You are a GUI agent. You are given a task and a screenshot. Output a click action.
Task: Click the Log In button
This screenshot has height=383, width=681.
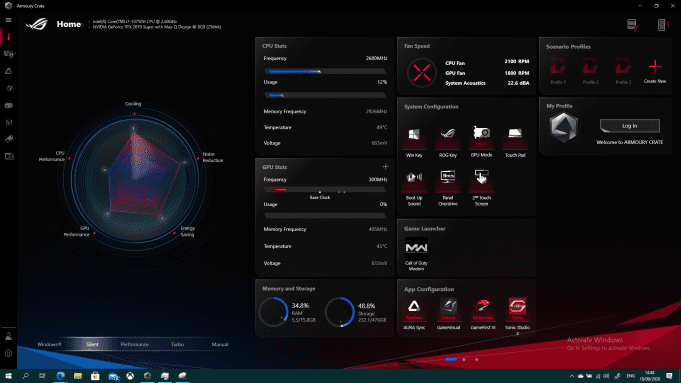click(630, 126)
